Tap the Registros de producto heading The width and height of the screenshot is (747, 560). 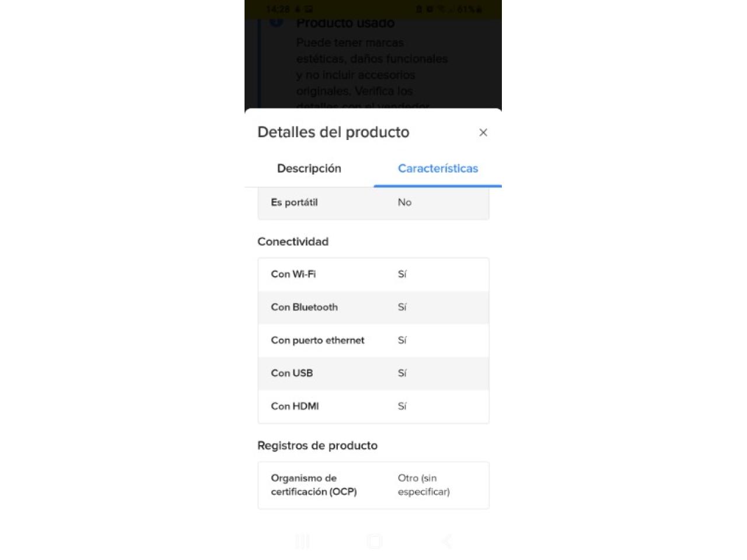pos(317,446)
